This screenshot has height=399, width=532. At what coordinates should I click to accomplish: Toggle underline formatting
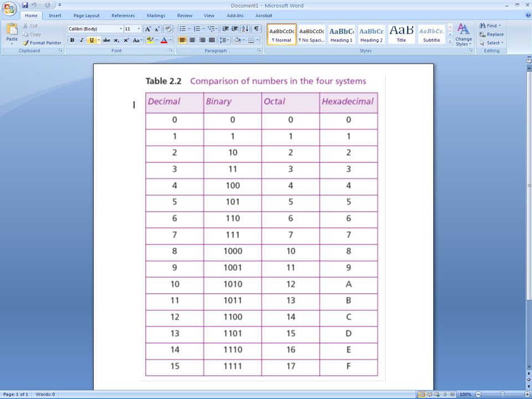[91, 40]
